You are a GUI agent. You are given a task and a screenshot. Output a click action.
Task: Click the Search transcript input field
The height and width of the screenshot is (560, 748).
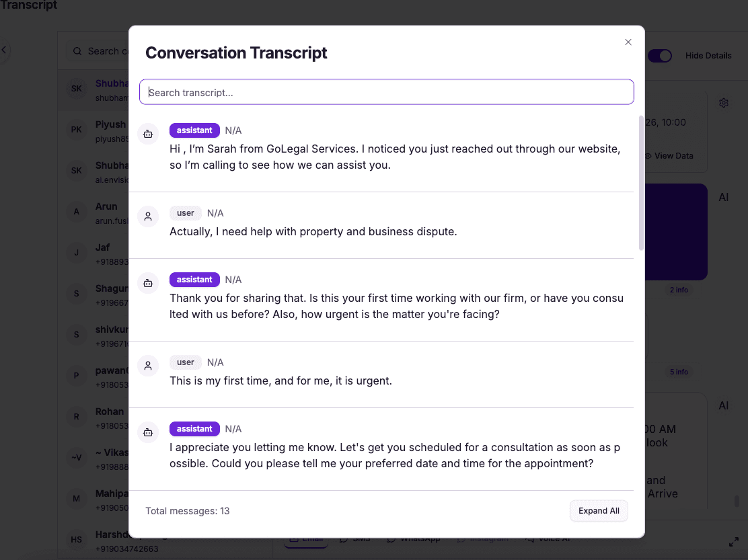pos(386,92)
